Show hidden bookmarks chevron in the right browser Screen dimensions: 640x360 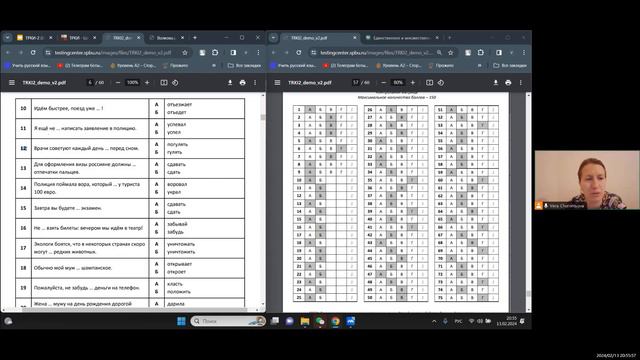(480, 65)
